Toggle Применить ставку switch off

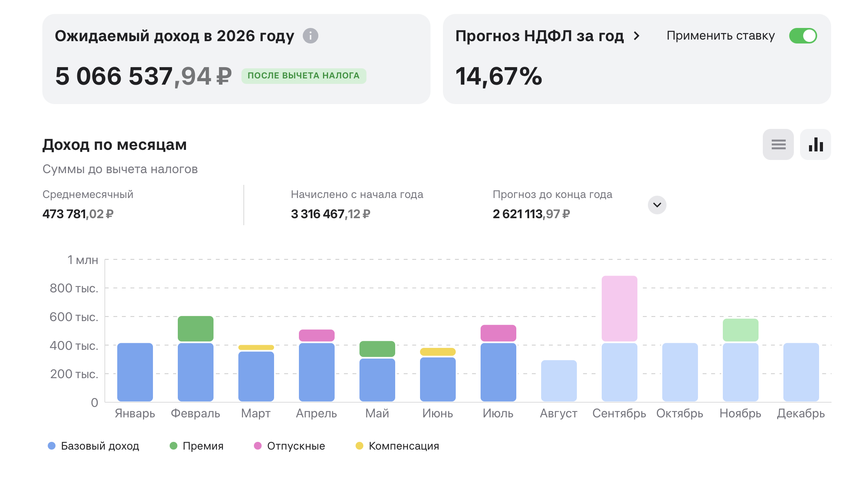click(x=803, y=36)
